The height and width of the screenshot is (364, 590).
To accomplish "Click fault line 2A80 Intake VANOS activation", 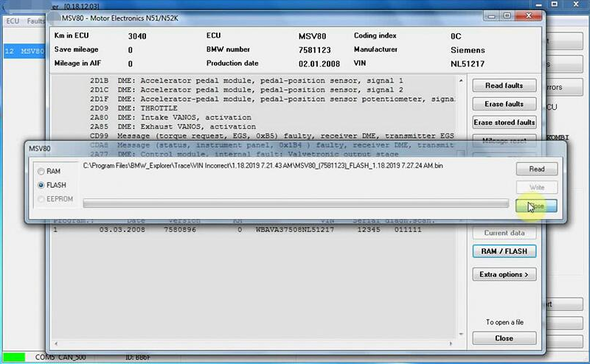I will pyautogui.click(x=170, y=117).
